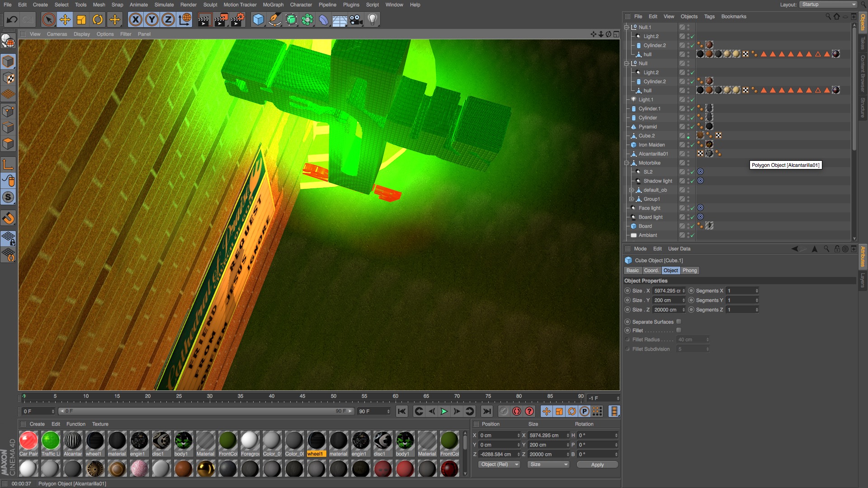Open the Layout Startup dropdown

point(828,5)
